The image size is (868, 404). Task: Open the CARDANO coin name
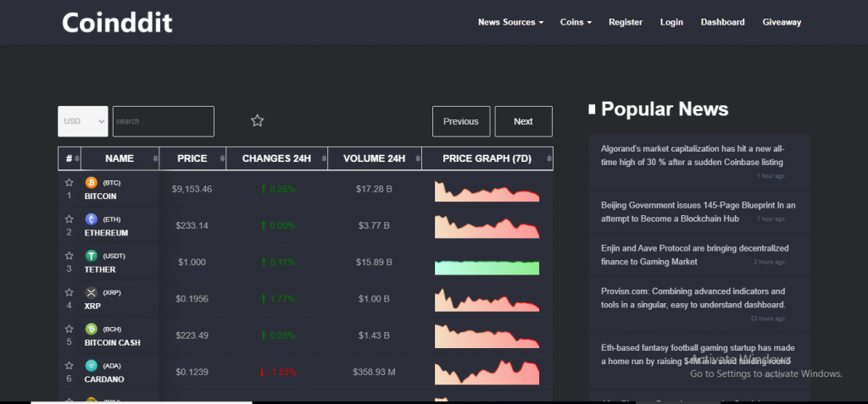[x=104, y=379]
